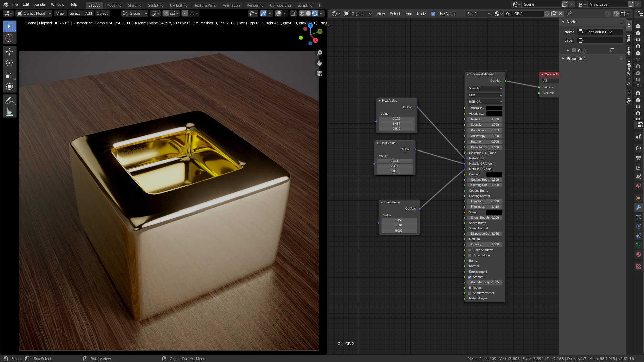Click the Add button in node editor header
644x362 pixels.
click(409, 14)
